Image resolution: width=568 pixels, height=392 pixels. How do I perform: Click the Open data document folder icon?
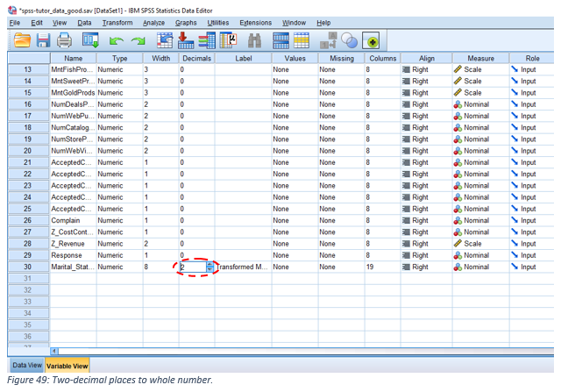click(20, 40)
